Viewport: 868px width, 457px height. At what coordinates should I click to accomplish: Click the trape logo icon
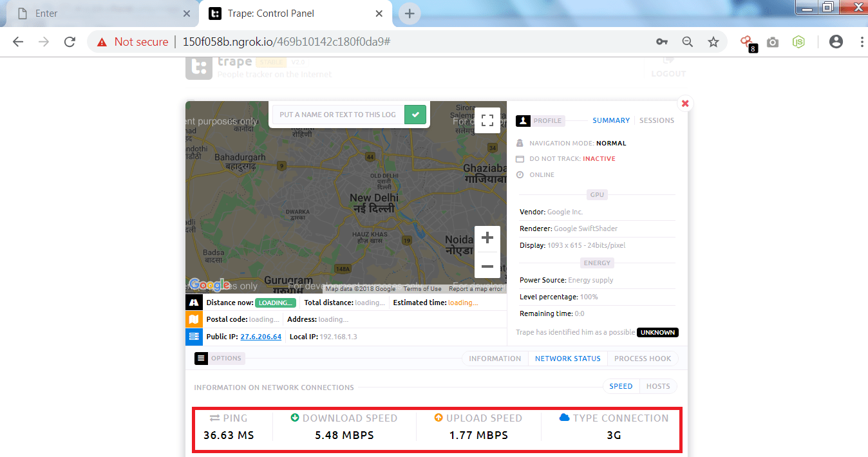pyautogui.click(x=198, y=67)
